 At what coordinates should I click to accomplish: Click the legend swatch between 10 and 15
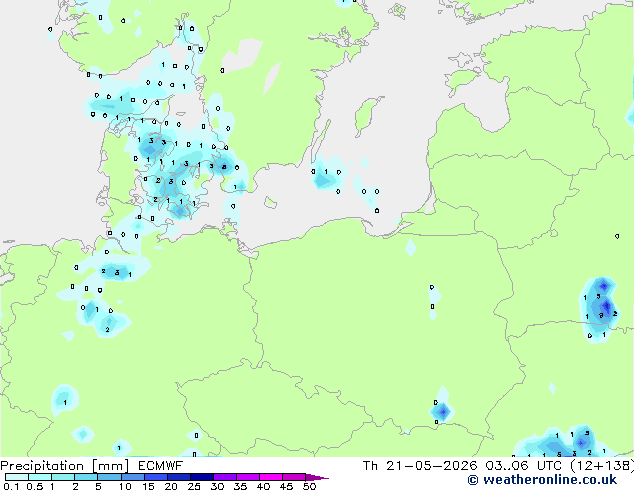[x=132, y=477]
